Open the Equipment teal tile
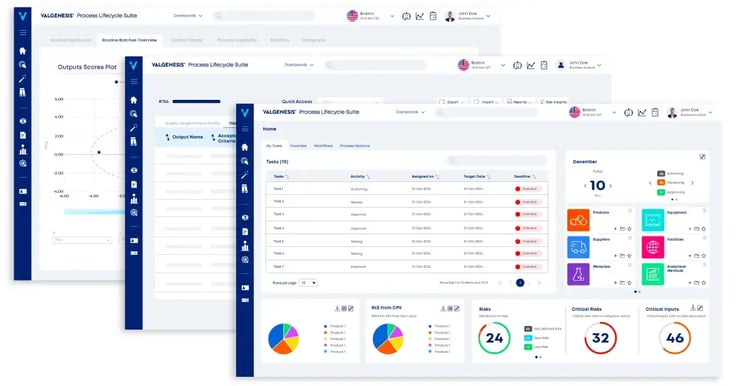Viewport: 736px width, 386px height. click(652, 220)
